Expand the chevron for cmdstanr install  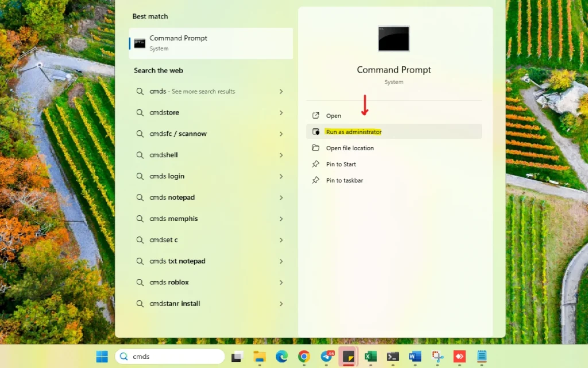[x=281, y=304]
